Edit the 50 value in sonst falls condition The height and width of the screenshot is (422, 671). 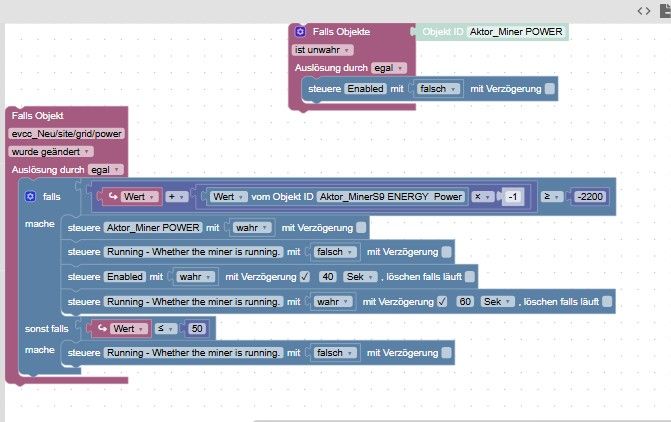tap(197, 328)
